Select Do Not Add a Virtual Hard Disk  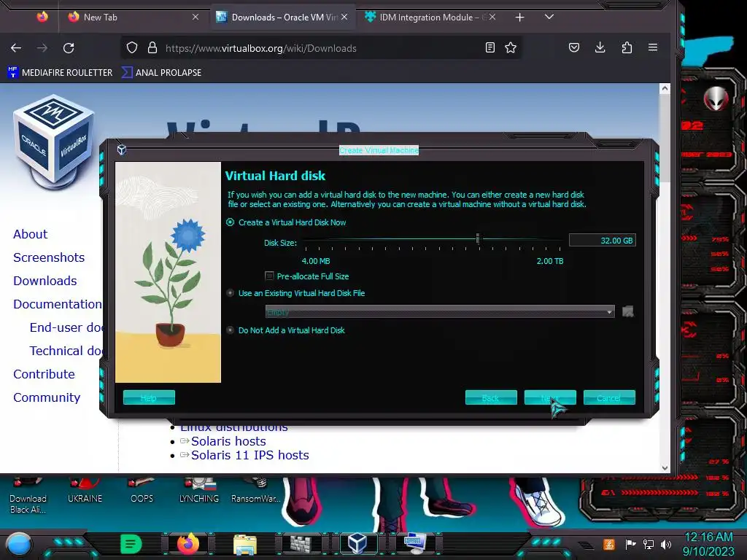230,330
